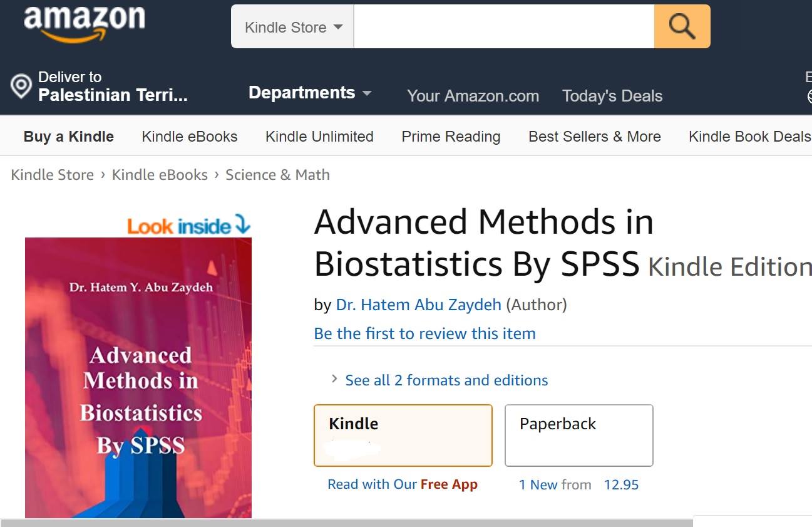Expand See all 2 formats and editions
The height and width of the screenshot is (527, 812).
pyautogui.click(x=446, y=380)
